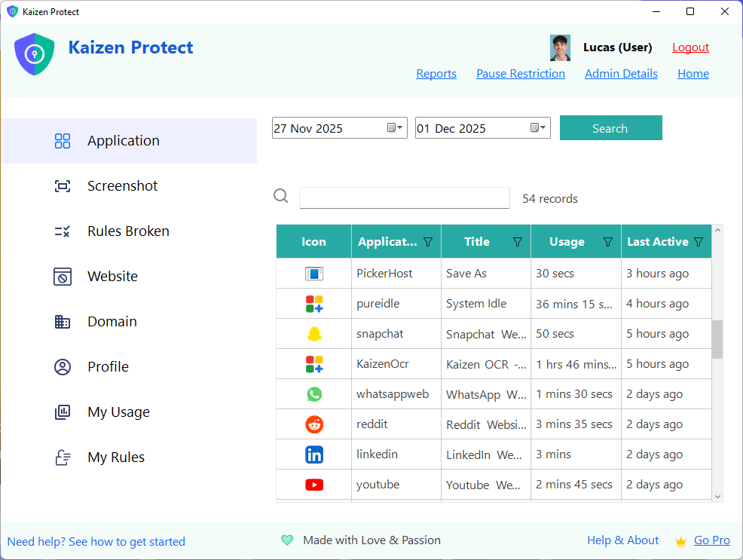Click the Go Pro crown icon

[x=680, y=540]
